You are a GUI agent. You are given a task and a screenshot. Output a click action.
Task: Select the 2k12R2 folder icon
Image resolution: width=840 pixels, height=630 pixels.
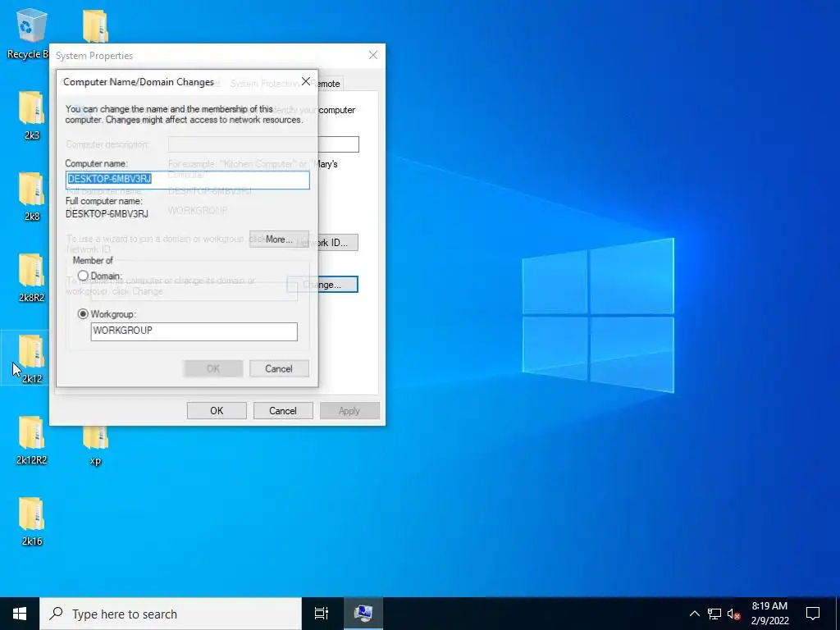click(32, 441)
